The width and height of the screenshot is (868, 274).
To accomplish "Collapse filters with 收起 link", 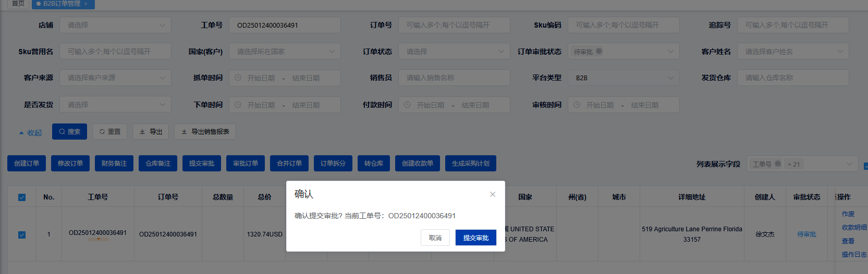I will click(30, 133).
